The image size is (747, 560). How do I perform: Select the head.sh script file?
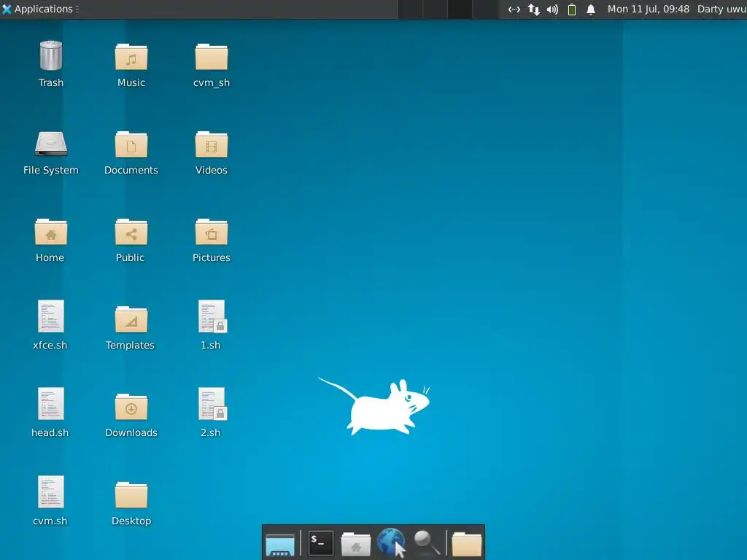point(51,403)
